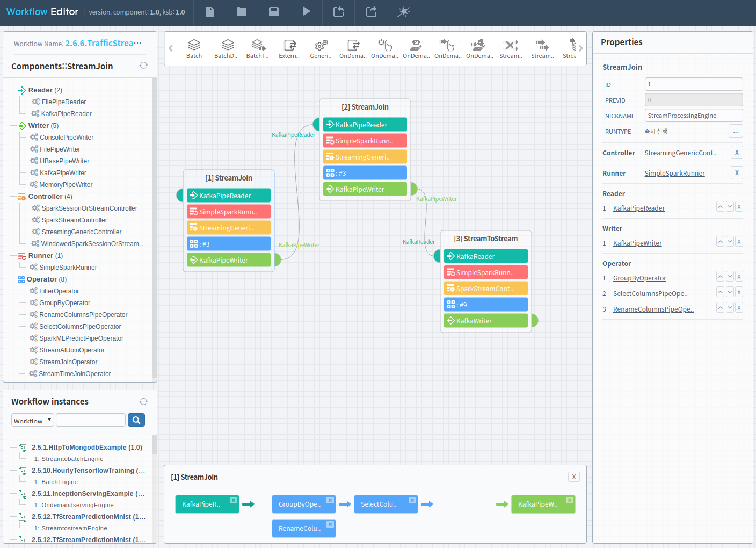Remove GroupByOpe.. block in detail panel
This screenshot has width=756, height=548.
point(330,500)
